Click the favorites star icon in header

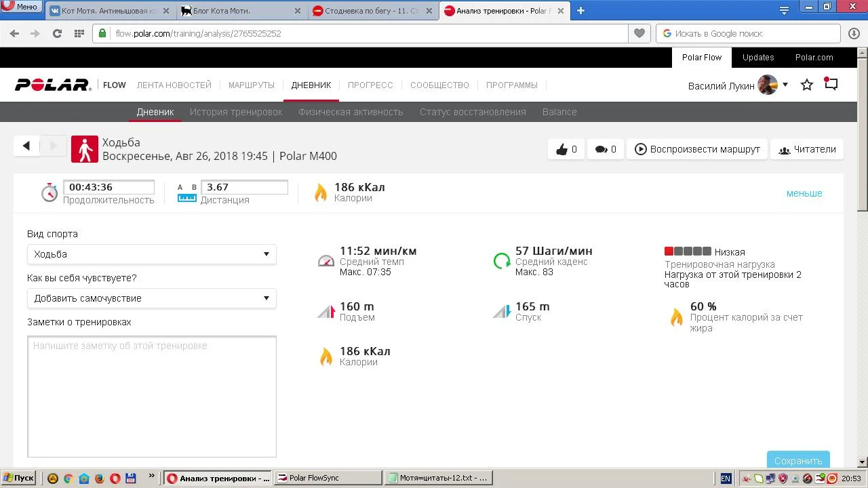pyautogui.click(x=807, y=85)
